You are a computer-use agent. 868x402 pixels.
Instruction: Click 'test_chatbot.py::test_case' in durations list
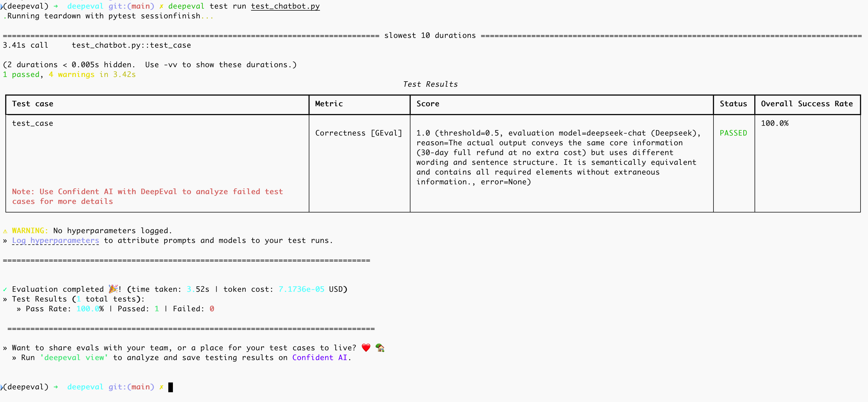point(132,45)
